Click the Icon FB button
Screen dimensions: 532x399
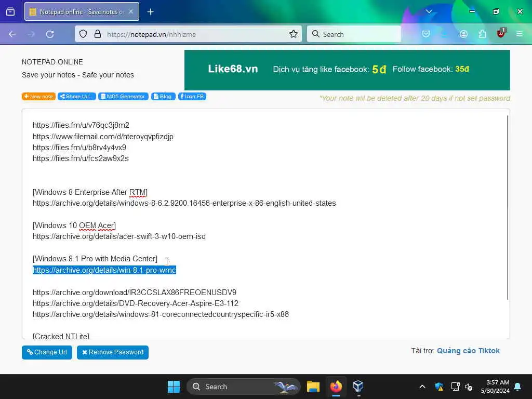point(192,97)
